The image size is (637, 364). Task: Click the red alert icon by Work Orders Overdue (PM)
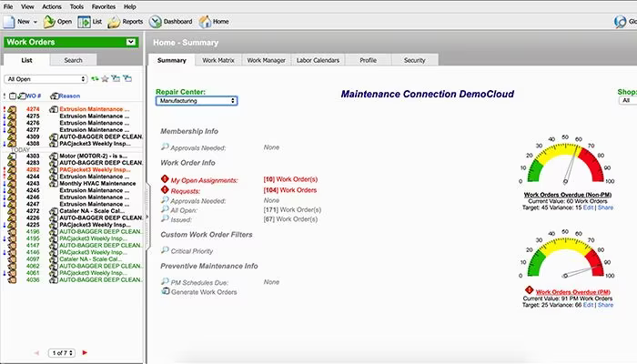[x=529, y=290]
